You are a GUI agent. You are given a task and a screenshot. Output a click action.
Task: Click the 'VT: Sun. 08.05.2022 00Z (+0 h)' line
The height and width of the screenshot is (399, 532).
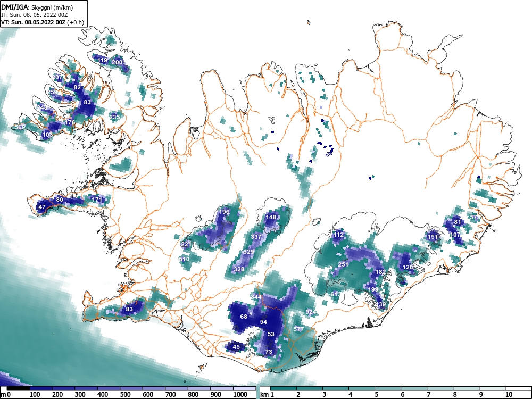pyautogui.click(x=43, y=22)
